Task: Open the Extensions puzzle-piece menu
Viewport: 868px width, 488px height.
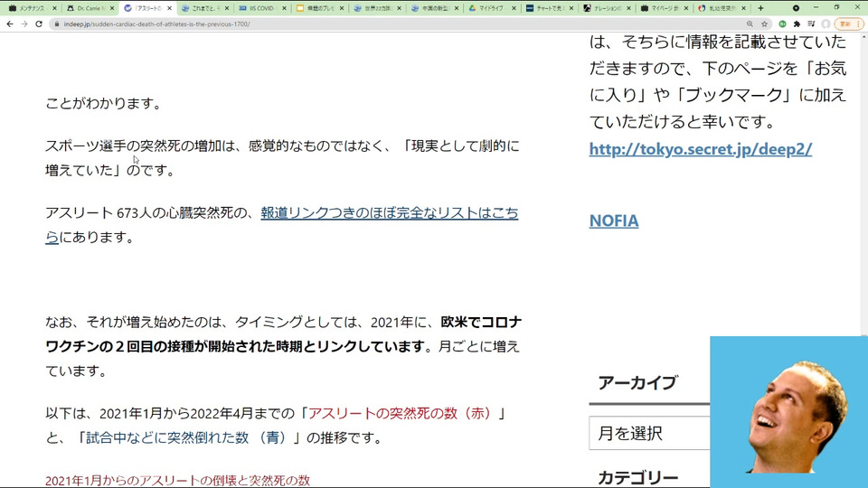Action: [797, 23]
